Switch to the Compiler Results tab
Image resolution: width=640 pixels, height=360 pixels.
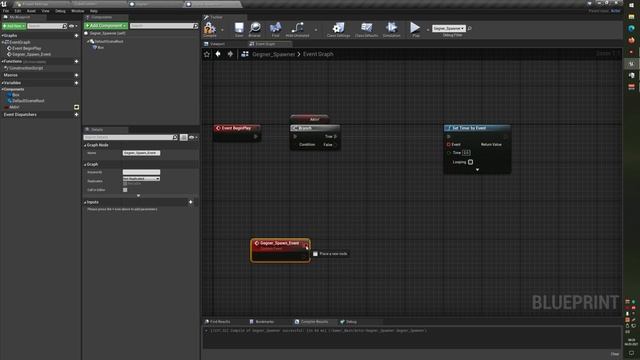(x=314, y=322)
